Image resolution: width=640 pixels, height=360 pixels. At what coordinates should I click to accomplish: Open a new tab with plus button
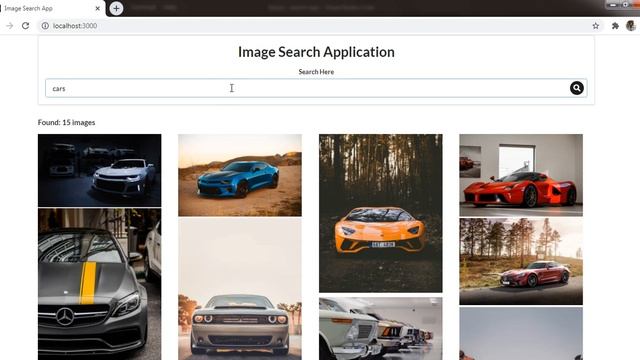tap(116, 8)
